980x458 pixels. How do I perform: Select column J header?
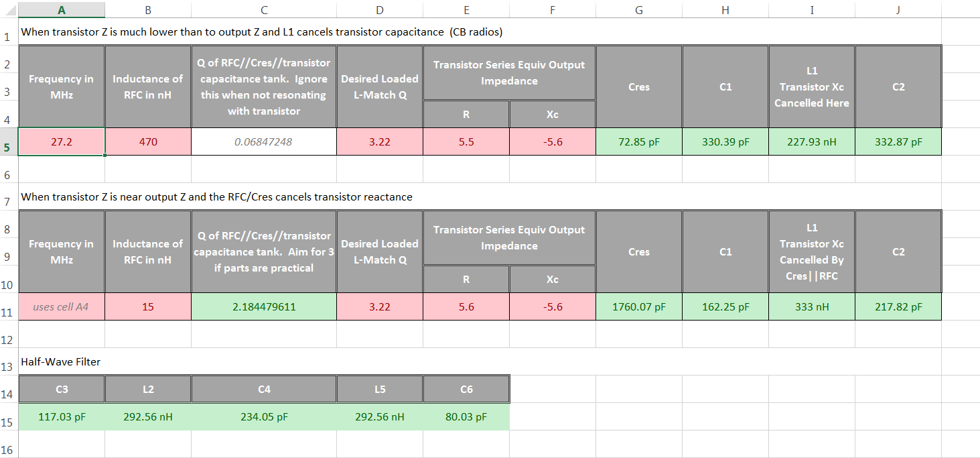tap(898, 9)
